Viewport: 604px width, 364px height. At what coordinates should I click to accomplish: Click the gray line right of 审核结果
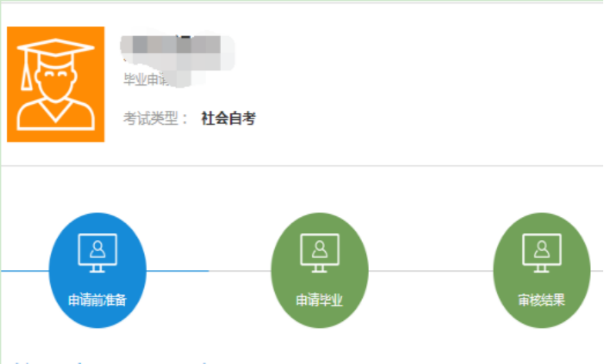click(x=596, y=271)
